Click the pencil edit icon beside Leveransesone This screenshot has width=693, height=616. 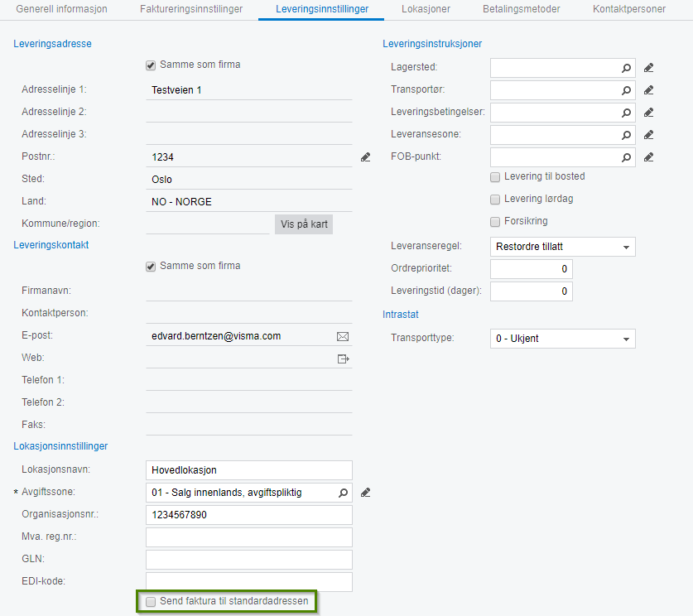[649, 135]
